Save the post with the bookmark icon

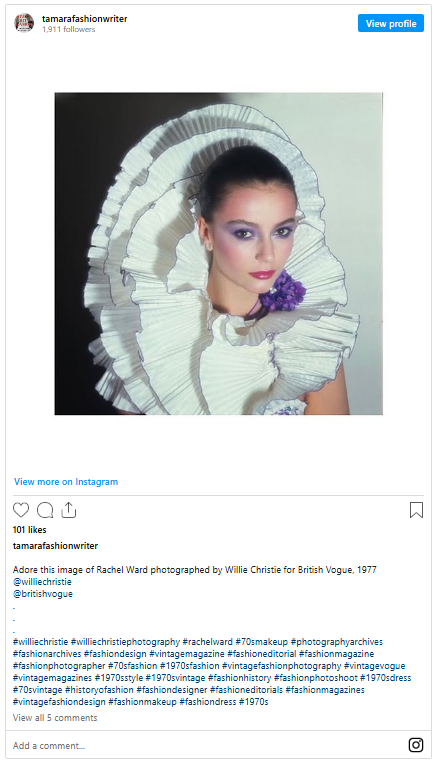point(416,510)
